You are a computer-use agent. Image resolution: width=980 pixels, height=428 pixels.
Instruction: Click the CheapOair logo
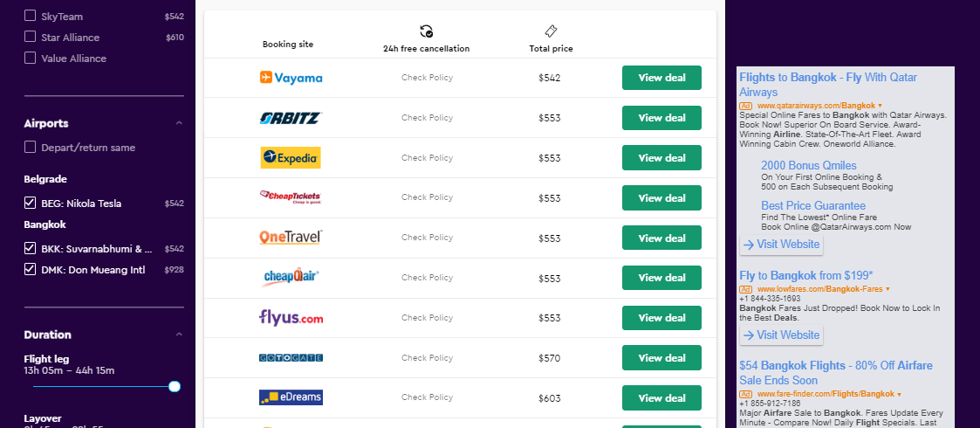pyautogui.click(x=291, y=277)
